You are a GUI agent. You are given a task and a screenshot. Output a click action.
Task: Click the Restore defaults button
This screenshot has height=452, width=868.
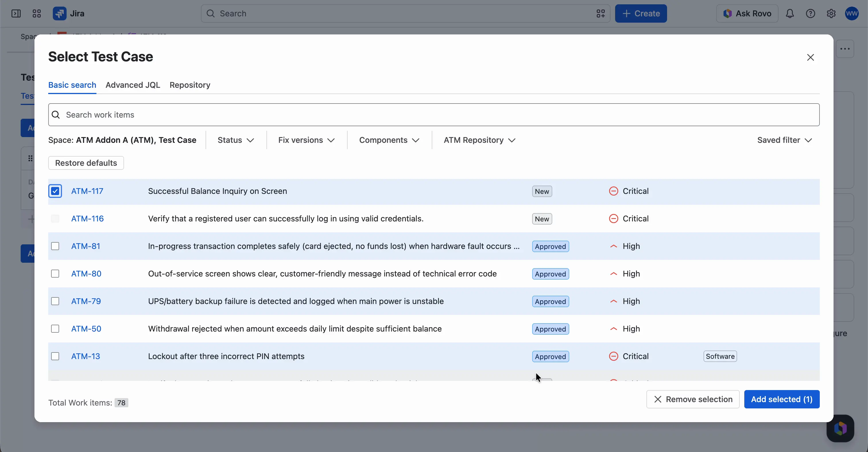click(x=86, y=163)
